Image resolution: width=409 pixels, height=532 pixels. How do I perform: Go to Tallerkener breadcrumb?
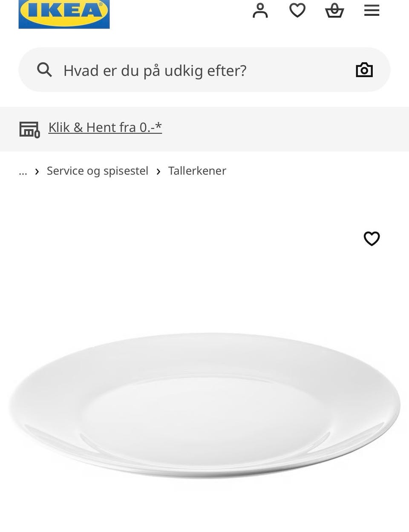[197, 171]
